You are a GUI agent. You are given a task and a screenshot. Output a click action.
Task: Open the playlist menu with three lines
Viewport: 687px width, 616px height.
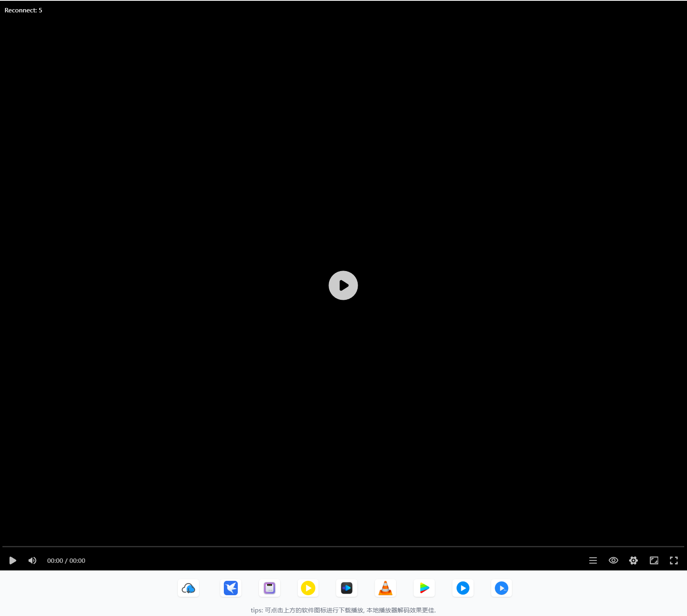tap(593, 560)
